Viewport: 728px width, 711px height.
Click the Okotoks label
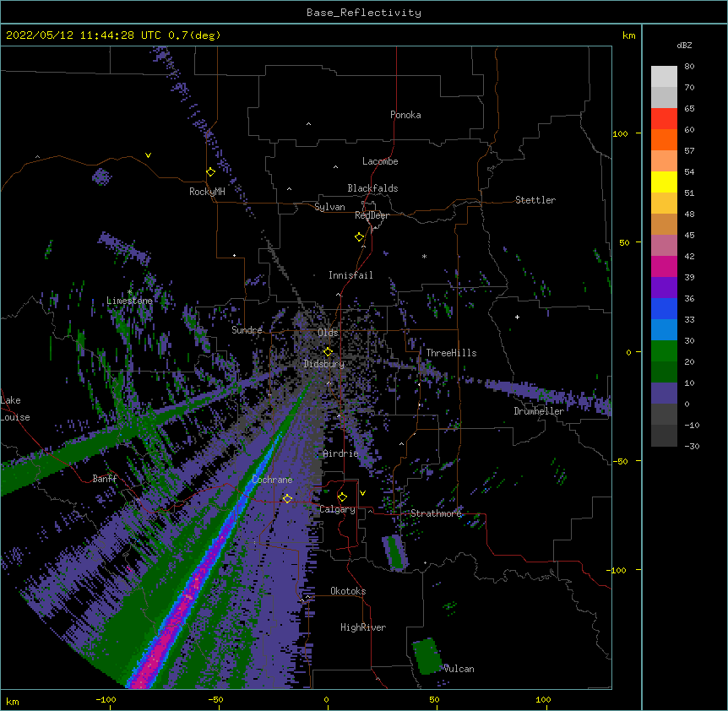[x=348, y=591]
